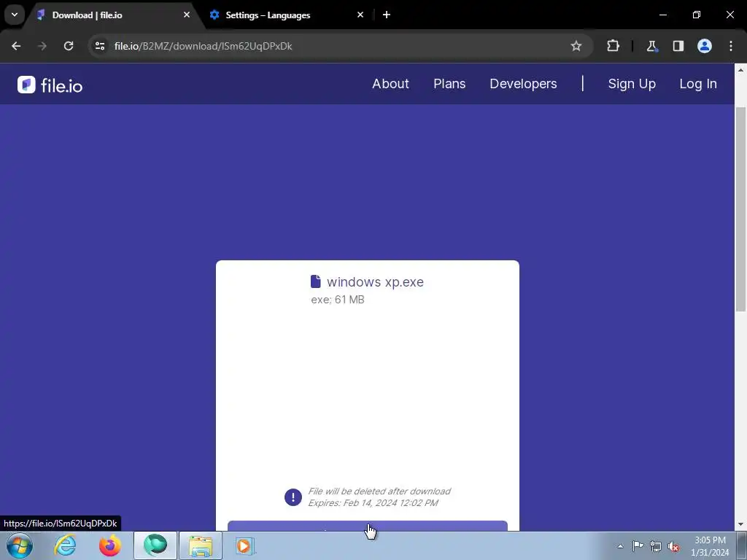747x560 pixels.
Task: Click the page vertical scrollbar thumb
Action: tap(740, 209)
